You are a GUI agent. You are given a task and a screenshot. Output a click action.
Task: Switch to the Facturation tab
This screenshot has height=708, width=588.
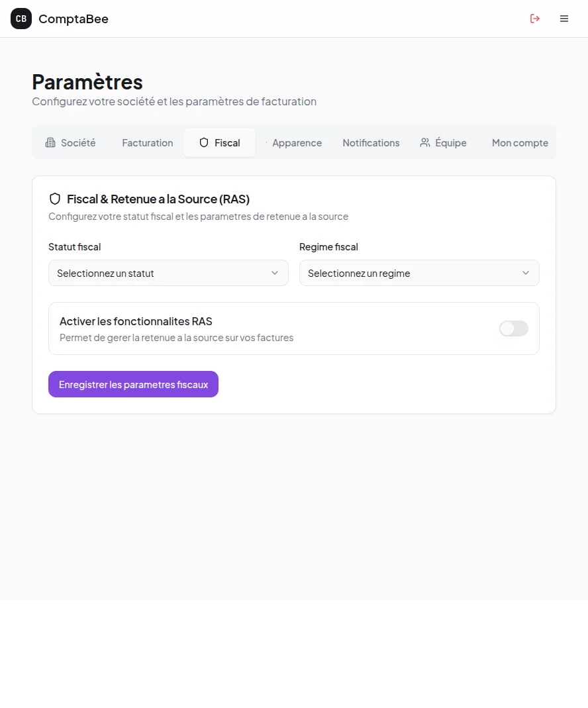[148, 143]
